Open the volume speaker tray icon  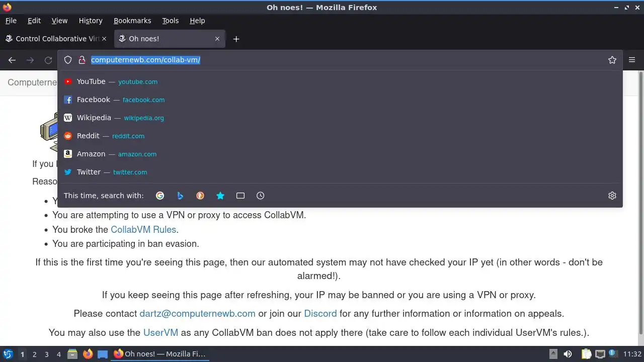568,354
